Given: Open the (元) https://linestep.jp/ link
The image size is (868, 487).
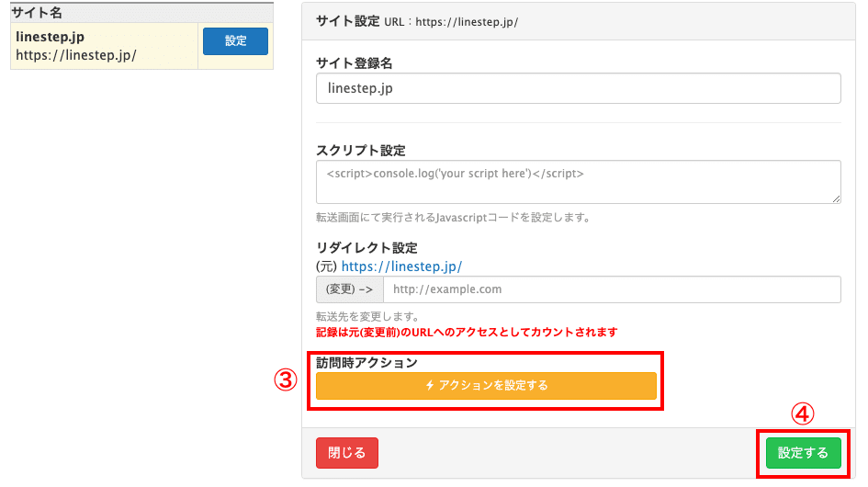Looking at the screenshot, I should [x=401, y=266].
